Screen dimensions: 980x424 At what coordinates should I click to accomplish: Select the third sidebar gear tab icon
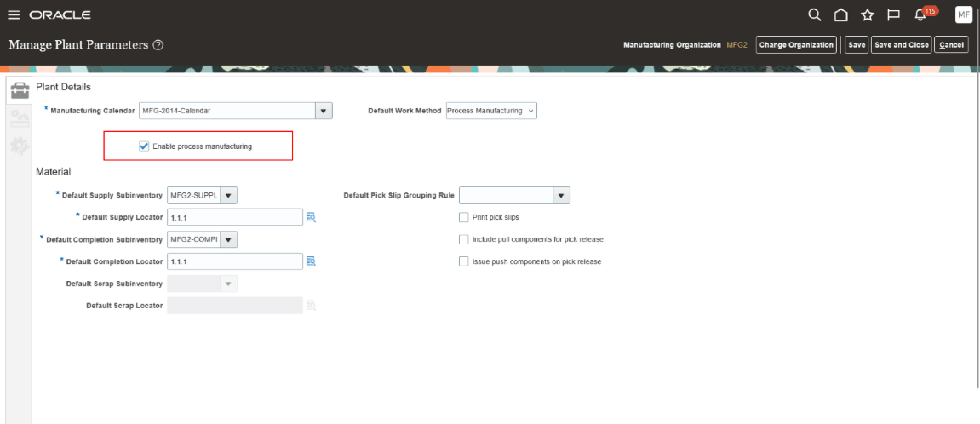coord(20,146)
